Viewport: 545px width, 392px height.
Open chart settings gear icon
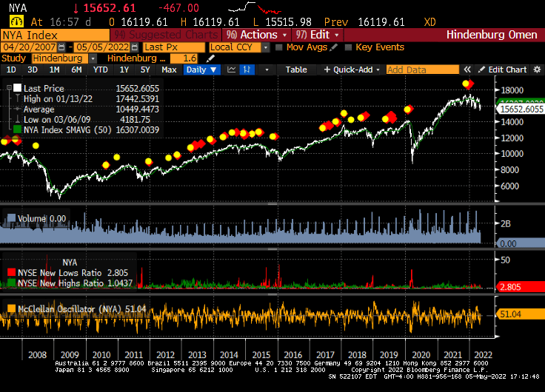538,70
